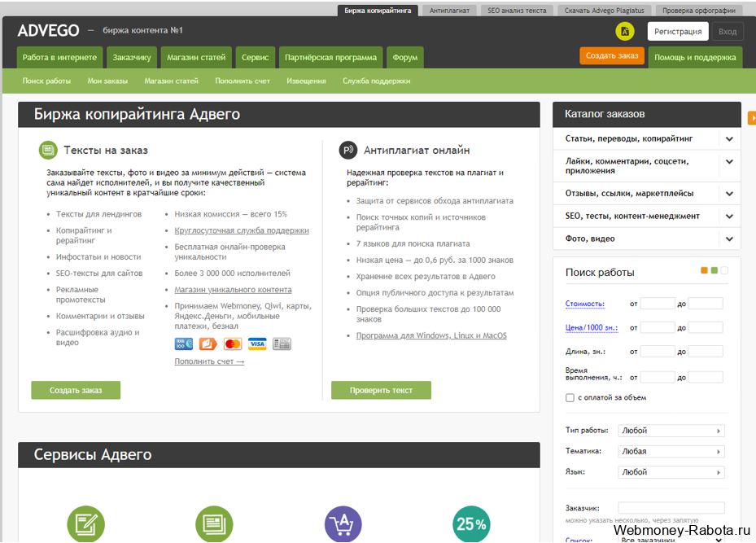Click the green newspaper service icon

[x=214, y=523]
